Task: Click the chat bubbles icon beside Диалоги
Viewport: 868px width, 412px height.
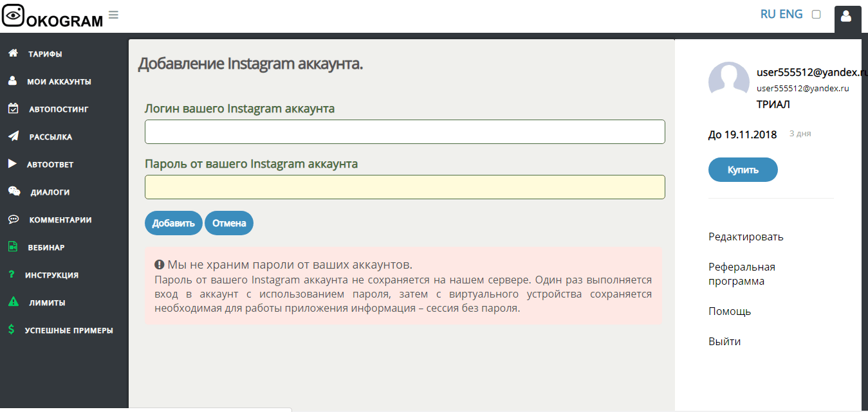Action: click(14, 192)
